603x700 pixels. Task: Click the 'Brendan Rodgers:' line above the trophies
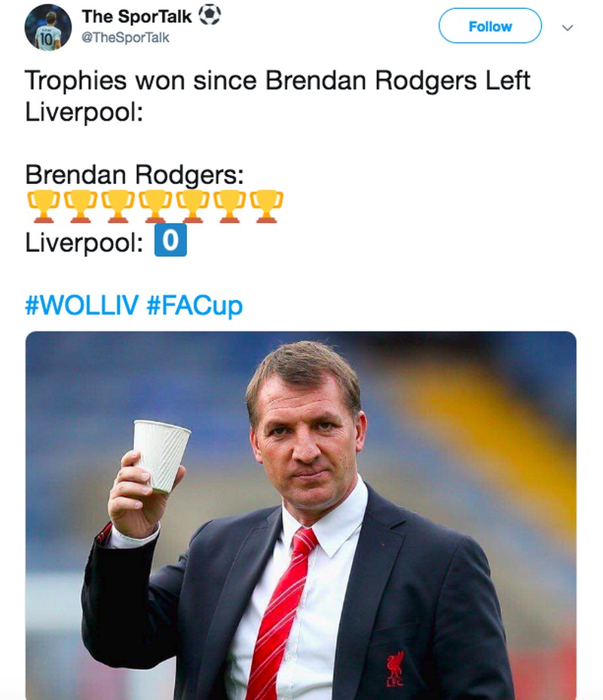tap(134, 174)
